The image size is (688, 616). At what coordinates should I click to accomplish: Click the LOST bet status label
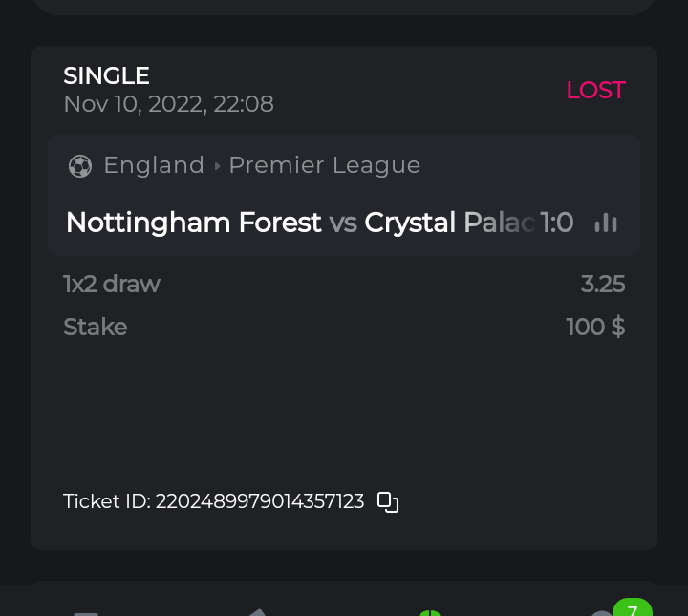[x=595, y=90]
